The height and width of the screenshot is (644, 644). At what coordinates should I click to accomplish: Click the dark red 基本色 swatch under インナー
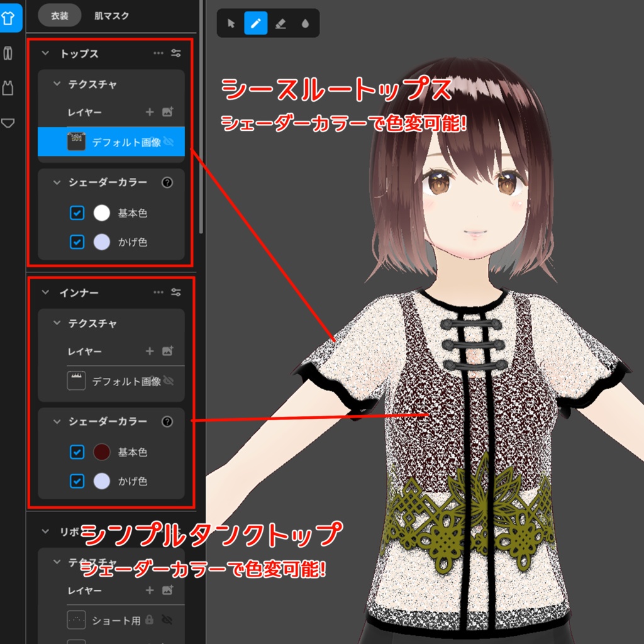[101, 452]
